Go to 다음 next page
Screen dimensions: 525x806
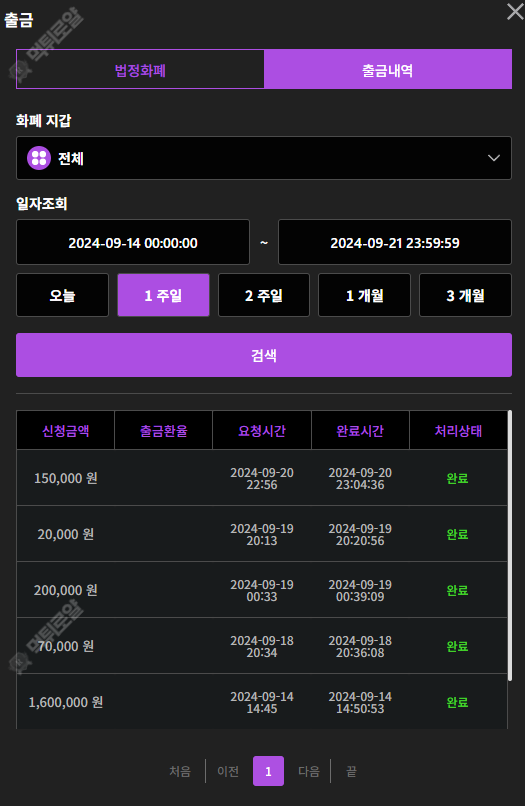tap(309, 771)
